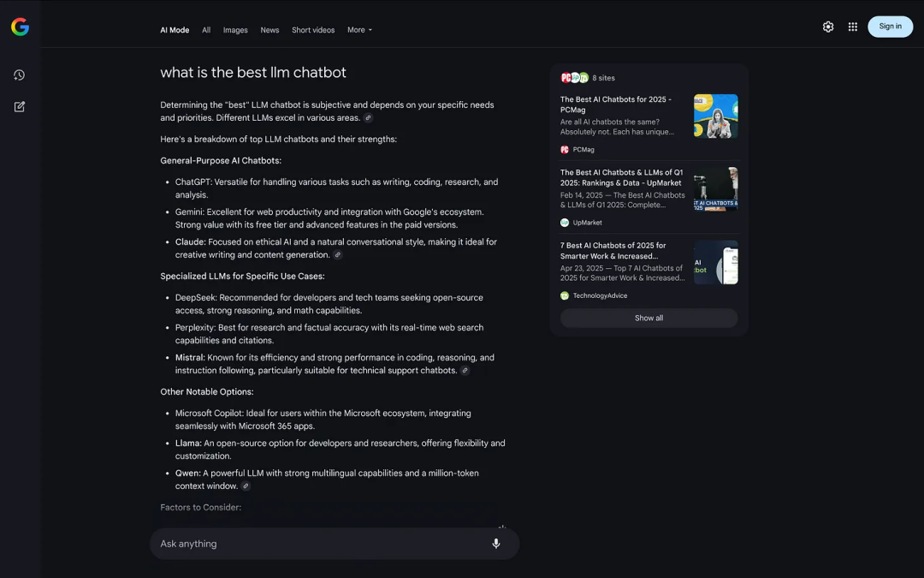
Task: Click source link icon after intro paragraph
Action: tap(369, 118)
